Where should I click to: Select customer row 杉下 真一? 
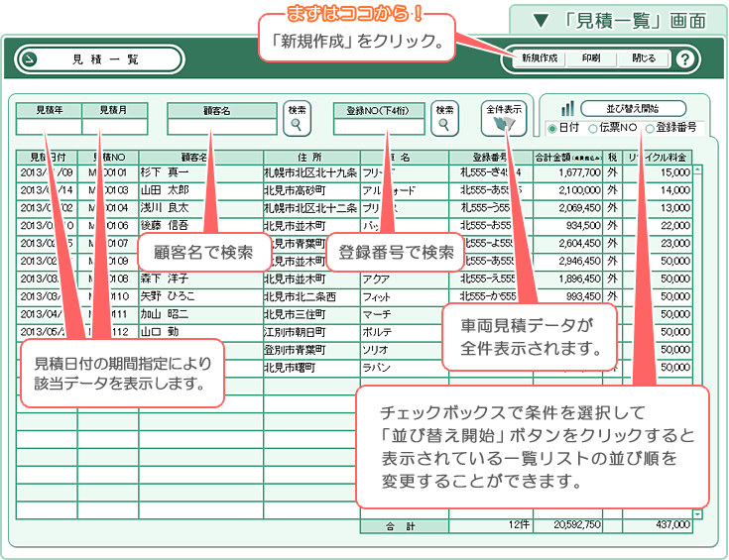pyautogui.click(x=200, y=172)
